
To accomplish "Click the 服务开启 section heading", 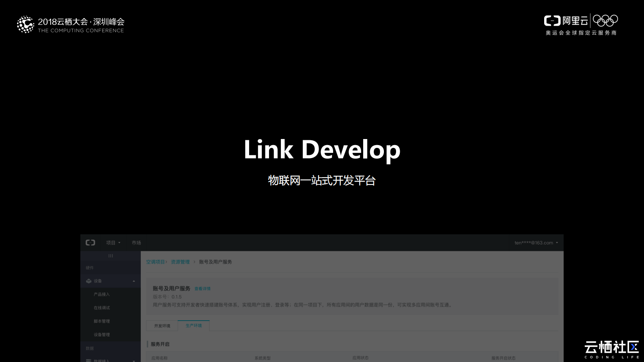I will coord(160,344).
